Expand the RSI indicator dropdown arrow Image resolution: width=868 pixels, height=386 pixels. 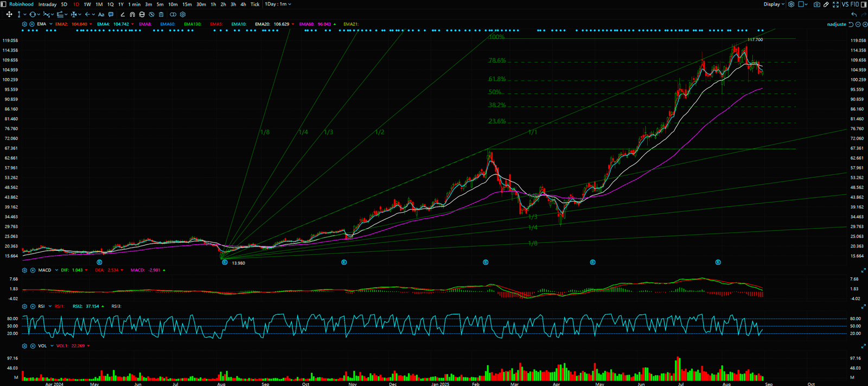[50, 306]
